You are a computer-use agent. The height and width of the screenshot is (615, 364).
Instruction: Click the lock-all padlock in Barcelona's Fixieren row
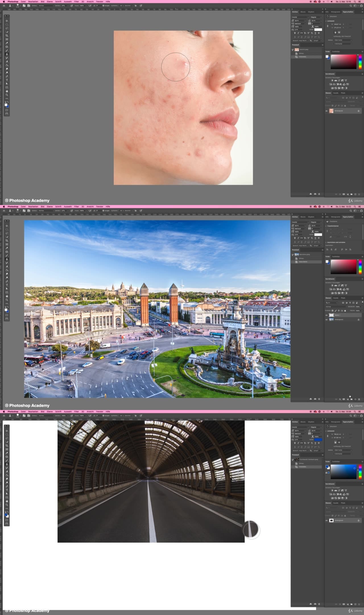[x=345, y=311]
